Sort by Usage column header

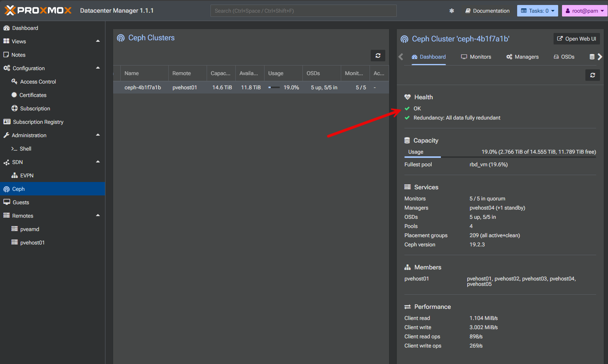pyautogui.click(x=283, y=73)
